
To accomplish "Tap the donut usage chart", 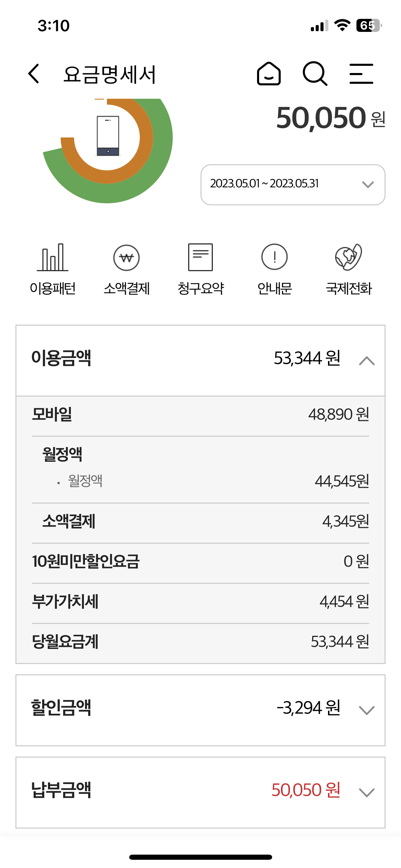I will point(108,151).
